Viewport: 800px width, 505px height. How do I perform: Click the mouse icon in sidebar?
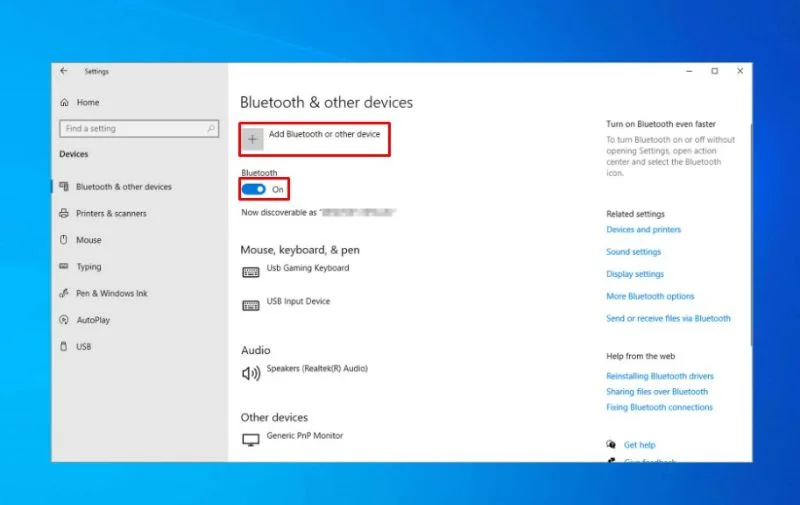tap(64, 240)
